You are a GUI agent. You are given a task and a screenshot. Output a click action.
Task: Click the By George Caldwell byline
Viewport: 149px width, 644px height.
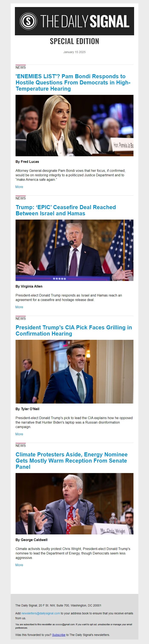tap(32, 540)
